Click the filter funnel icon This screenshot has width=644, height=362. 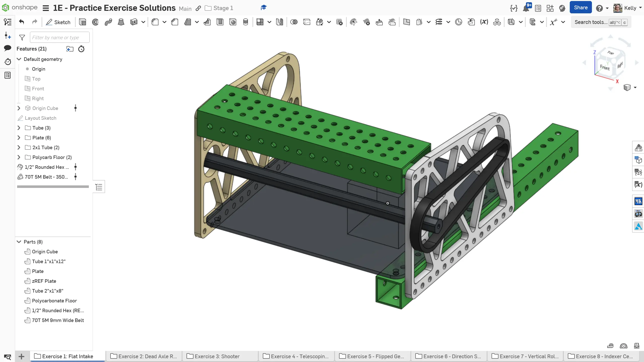coord(22,37)
